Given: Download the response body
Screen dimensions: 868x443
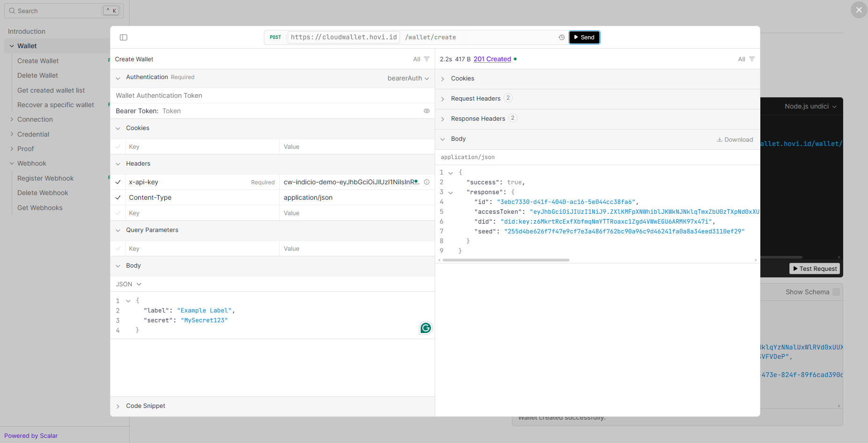Looking at the screenshot, I should coord(735,139).
